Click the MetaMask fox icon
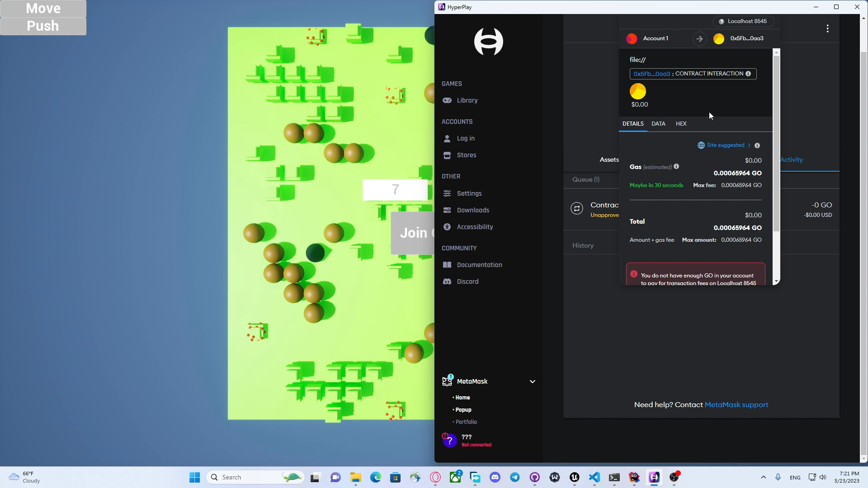Screen dimensions: 868x488 point(447,381)
